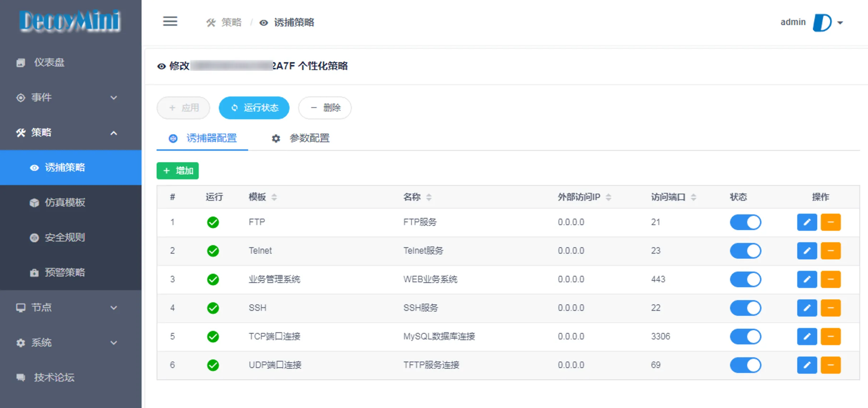Click the 策略 breadcrumb link

pos(224,23)
